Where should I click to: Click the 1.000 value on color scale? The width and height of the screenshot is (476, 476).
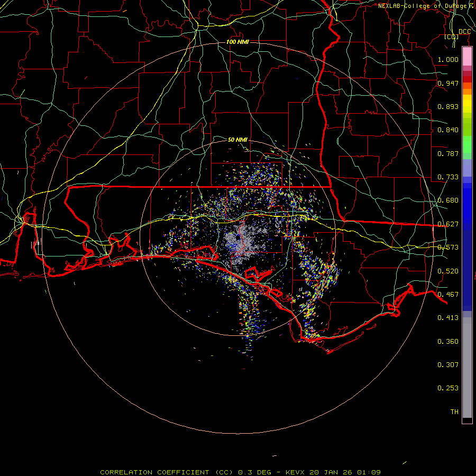[x=448, y=59]
